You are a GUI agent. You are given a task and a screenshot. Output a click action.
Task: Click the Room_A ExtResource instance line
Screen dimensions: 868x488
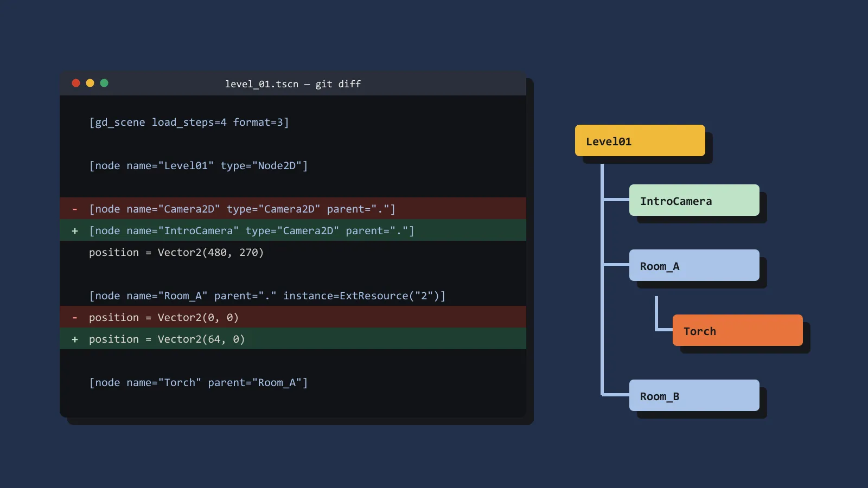point(267,296)
